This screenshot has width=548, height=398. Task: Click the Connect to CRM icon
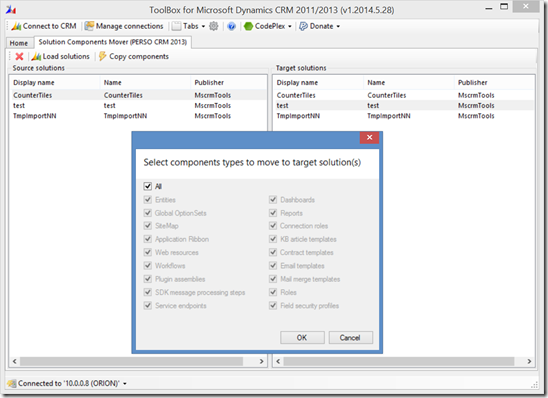pos(16,26)
